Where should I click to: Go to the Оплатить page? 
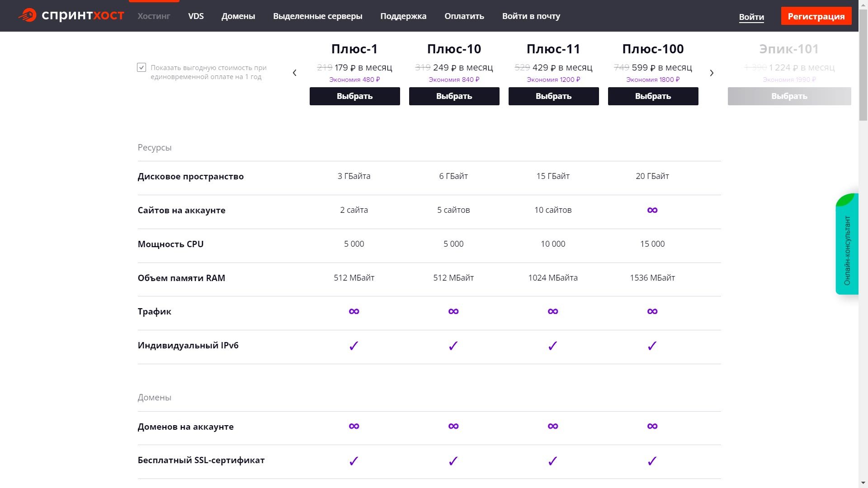(464, 16)
